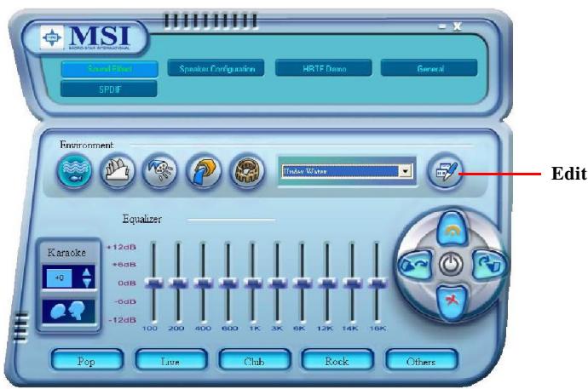Click the MSI logo badge
The height and width of the screenshot is (389, 588).
click(x=85, y=37)
